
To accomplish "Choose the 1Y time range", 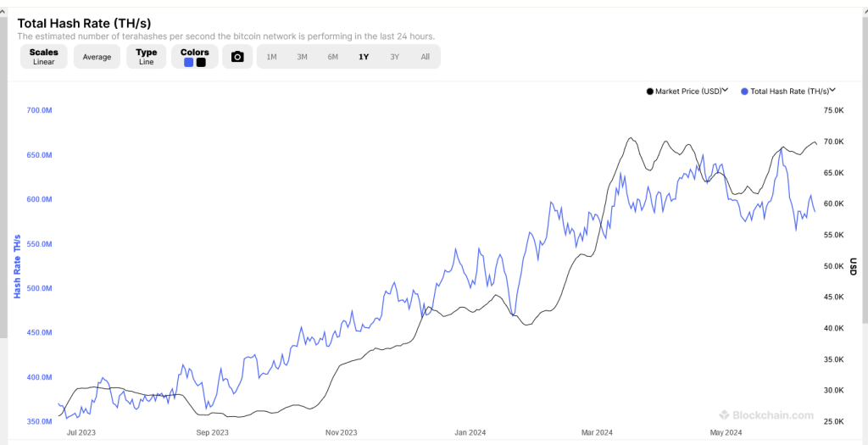I will point(364,57).
